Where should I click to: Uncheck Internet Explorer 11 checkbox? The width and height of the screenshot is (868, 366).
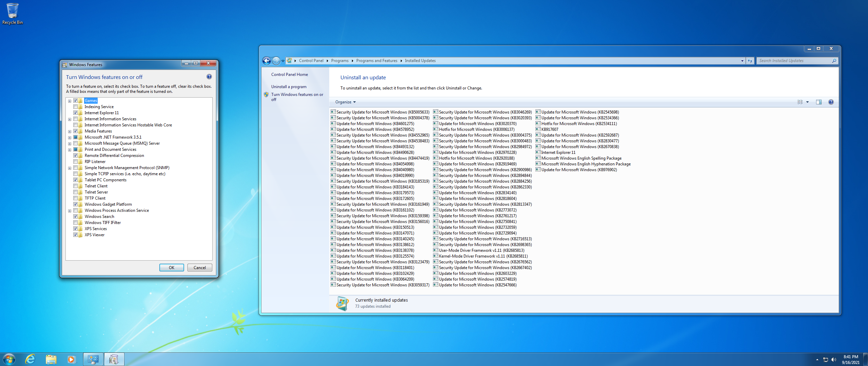pos(75,113)
